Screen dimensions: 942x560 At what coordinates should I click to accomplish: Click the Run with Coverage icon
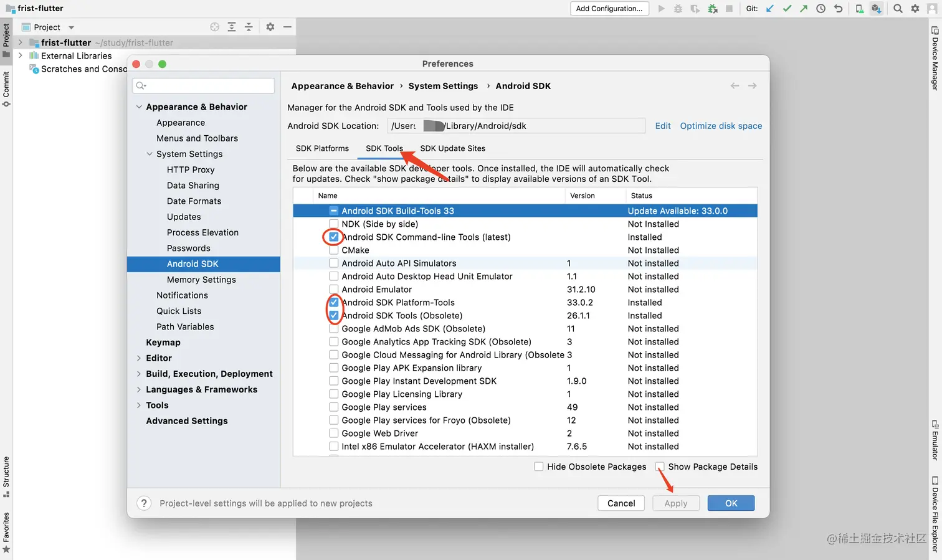[x=695, y=9]
